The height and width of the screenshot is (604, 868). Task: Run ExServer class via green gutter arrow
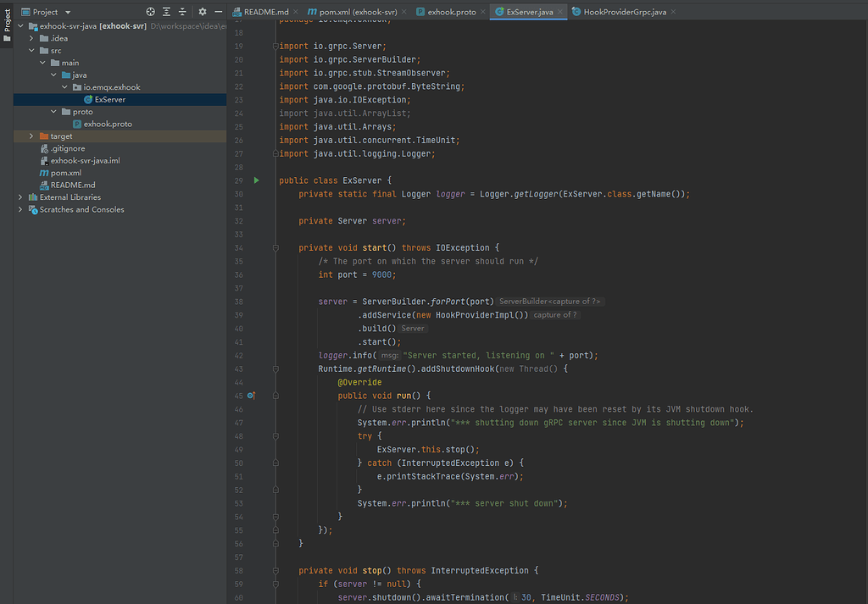257,180
